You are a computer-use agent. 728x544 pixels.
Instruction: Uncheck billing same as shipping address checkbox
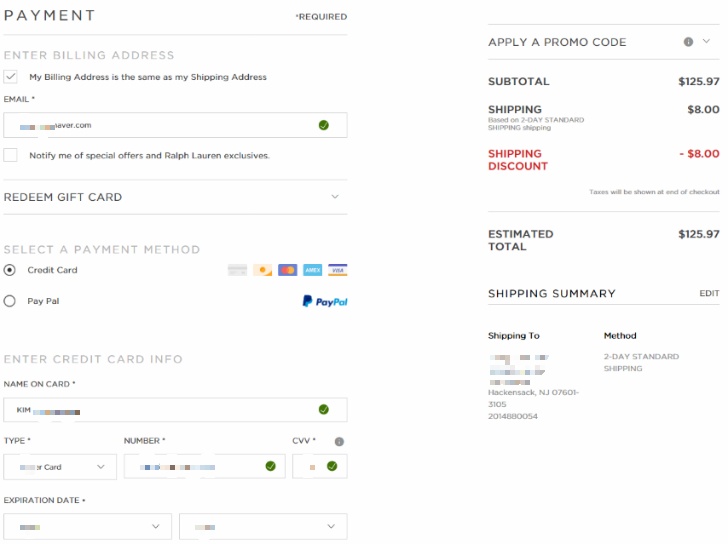[x=10, y=76]
